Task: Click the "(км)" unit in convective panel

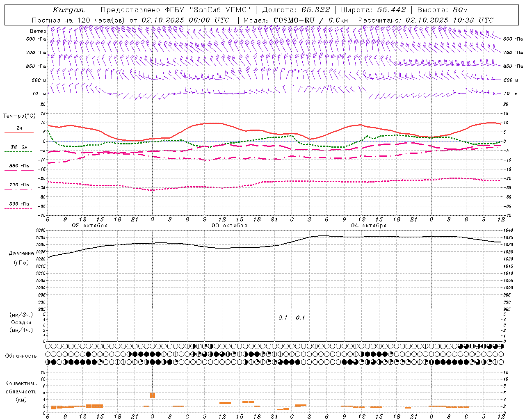Action: pyautogui.click(x=21, y=399)
